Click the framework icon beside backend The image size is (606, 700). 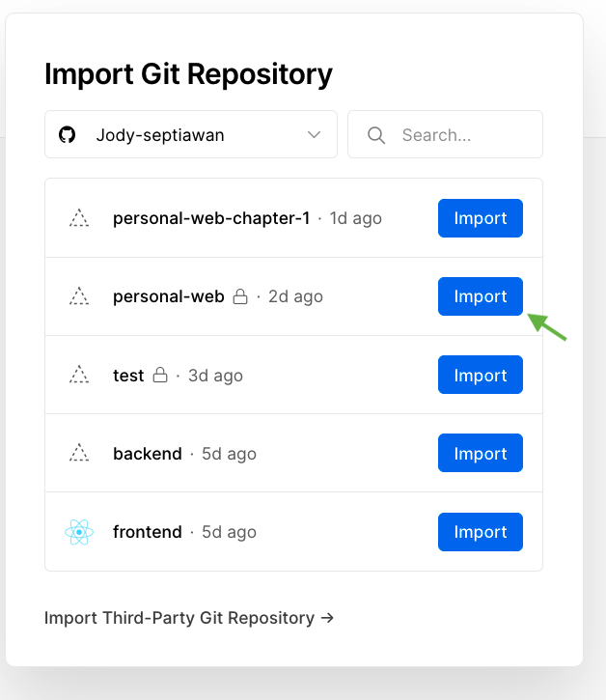click(79, 454)
